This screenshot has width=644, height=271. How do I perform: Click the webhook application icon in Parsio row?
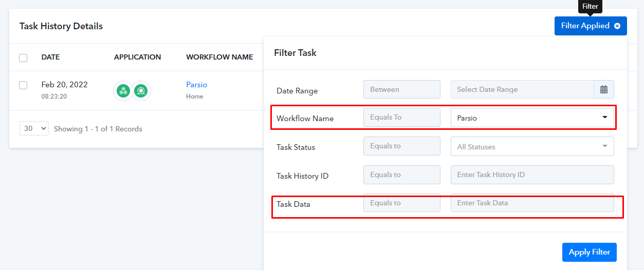123,91
